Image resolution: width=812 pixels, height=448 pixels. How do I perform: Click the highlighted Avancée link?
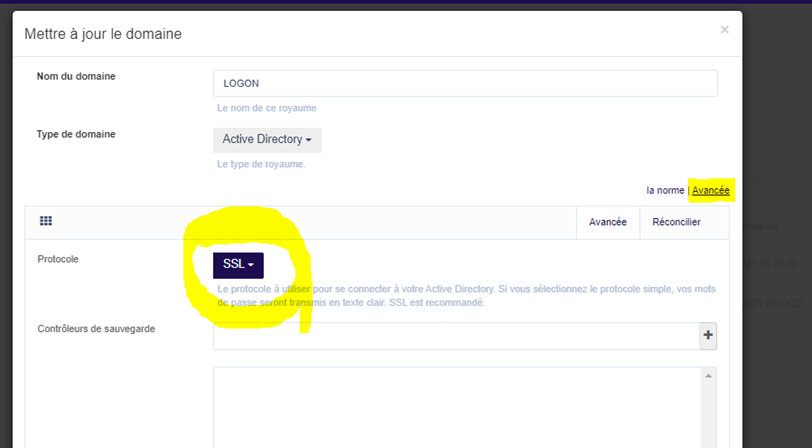[x=711, y=190]
